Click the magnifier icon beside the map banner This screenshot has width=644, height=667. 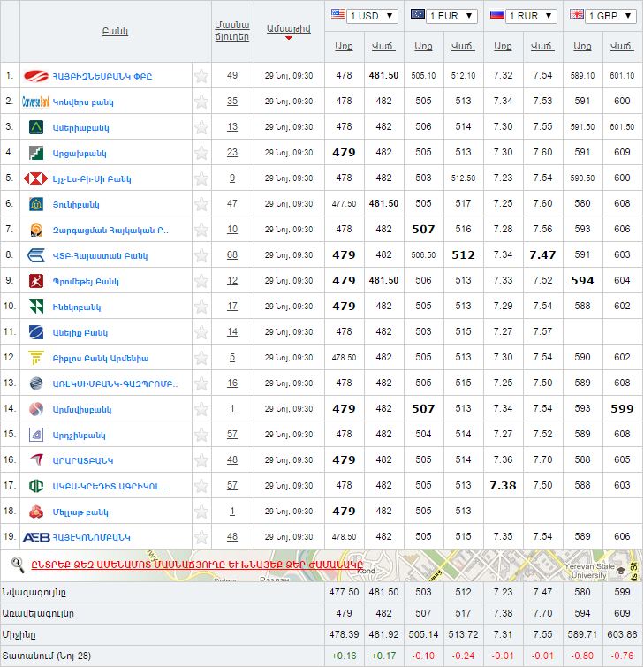(16, 563)
